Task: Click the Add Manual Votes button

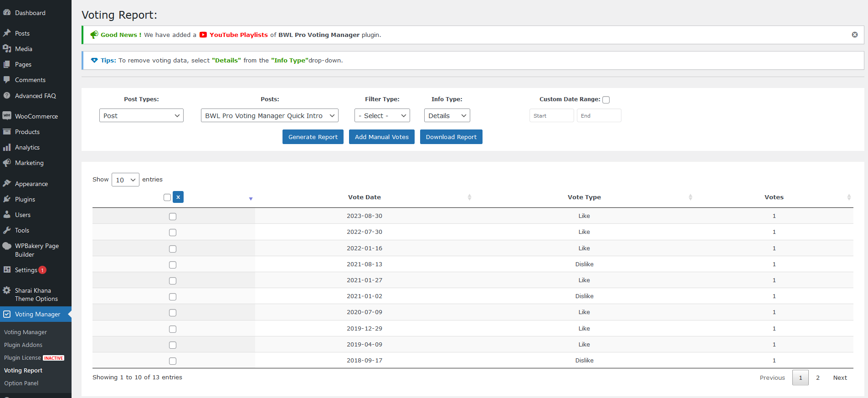Action: pos(382,137)
